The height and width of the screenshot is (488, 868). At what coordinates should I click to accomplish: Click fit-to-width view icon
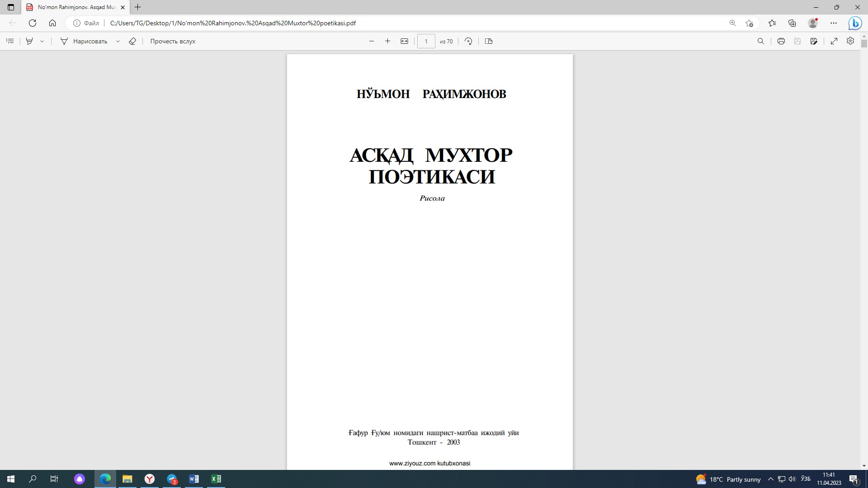tap(405, 41)
